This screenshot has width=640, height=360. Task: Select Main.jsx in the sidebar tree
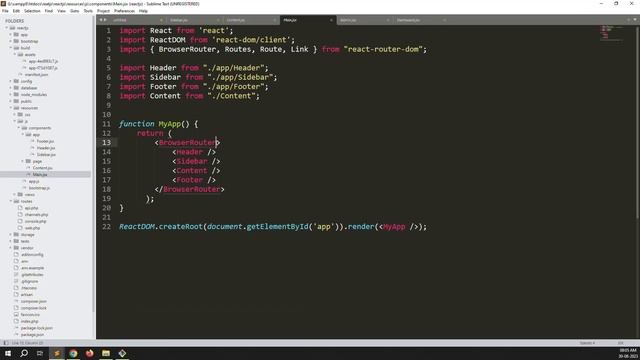[40, 175]
